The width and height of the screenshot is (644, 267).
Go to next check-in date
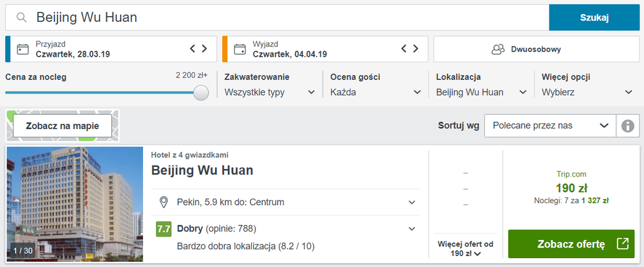[x=204, y=48]
